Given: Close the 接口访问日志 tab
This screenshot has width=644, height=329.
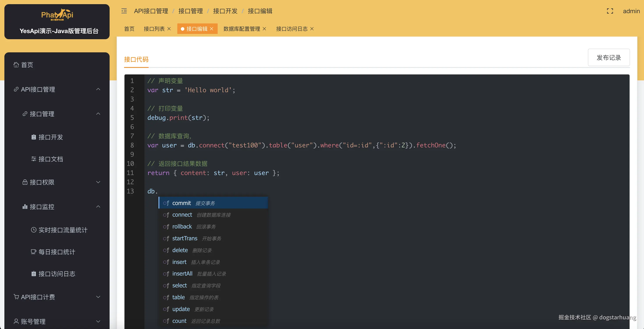Looking at the screenshot, I should [312, 29].
